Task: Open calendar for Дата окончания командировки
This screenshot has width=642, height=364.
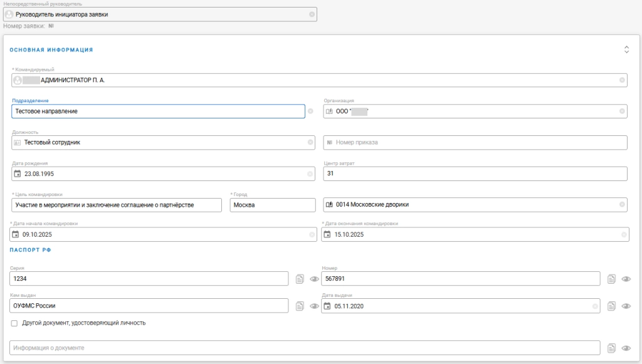Action: point(327,235)
